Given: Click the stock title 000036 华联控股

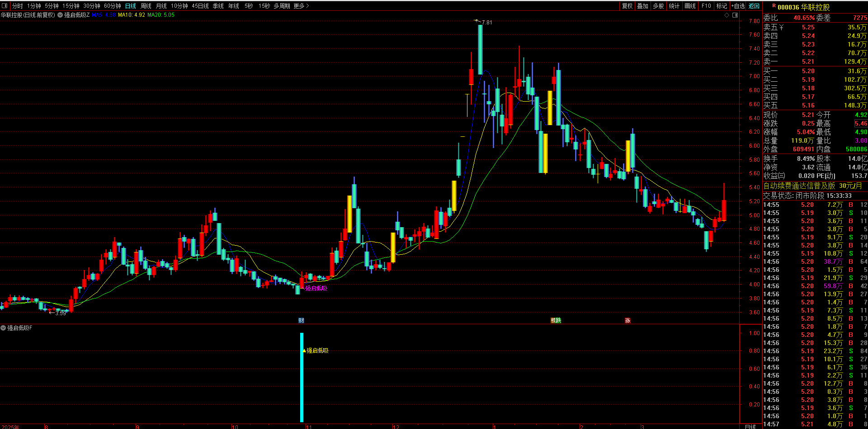Looking at the screenshot, I should tap(803, 7).
